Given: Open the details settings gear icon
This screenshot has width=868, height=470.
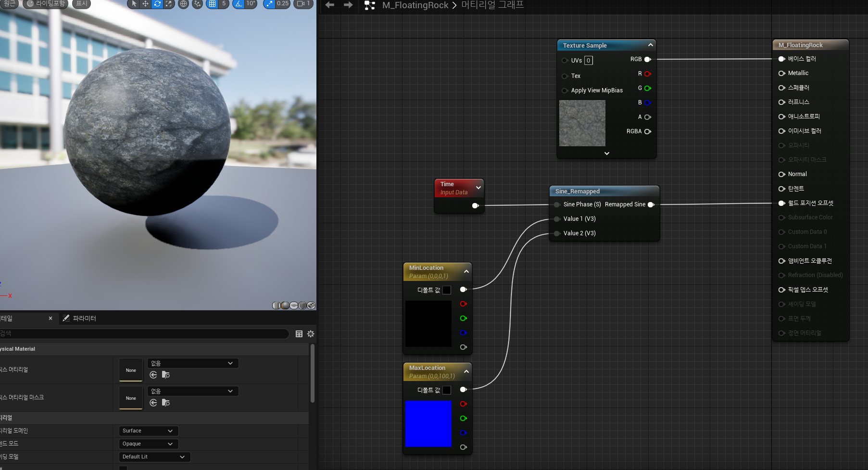Looking at the screenshot, I should click(x=311, y=334).
